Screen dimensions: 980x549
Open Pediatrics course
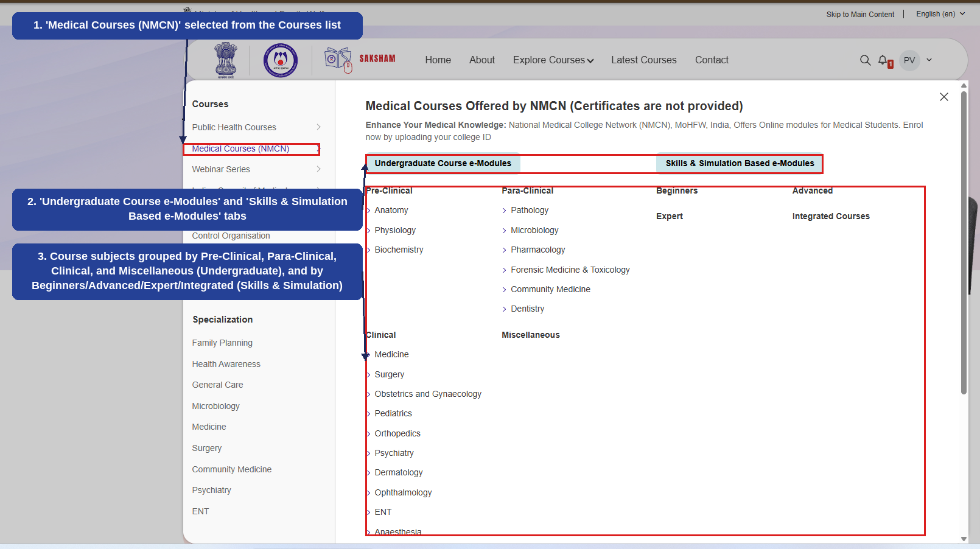click(x=393, y=413)
